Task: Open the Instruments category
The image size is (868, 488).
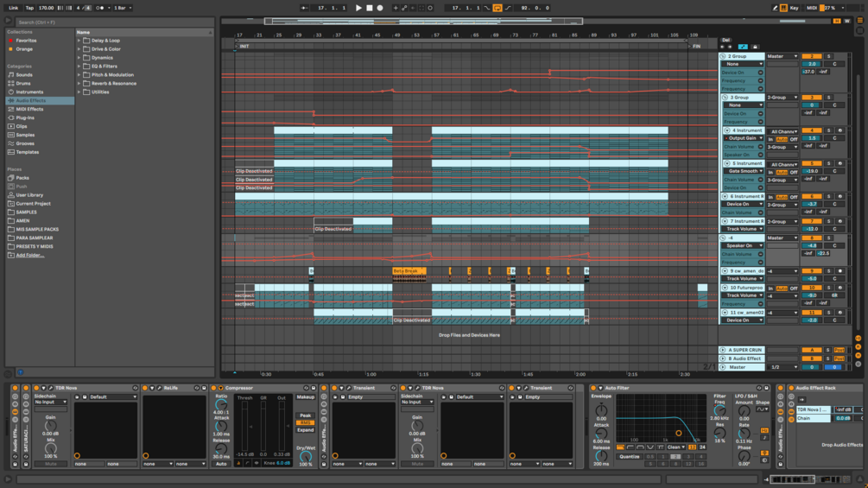Action: pos(29,92)
